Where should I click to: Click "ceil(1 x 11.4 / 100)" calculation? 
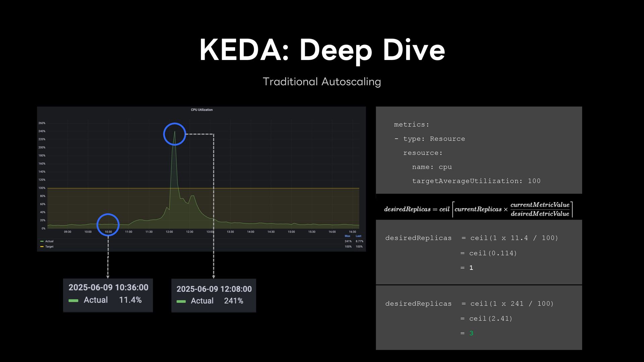click(514, 238)
